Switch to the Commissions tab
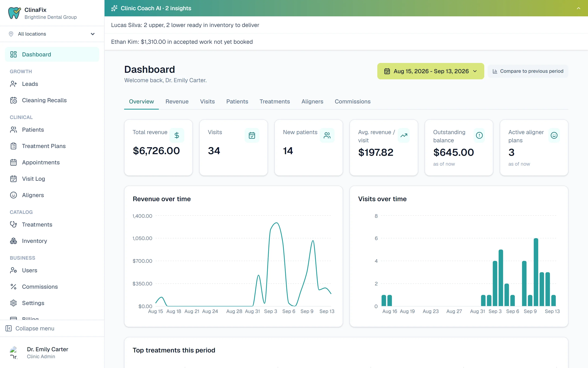 tap(353, 101)
